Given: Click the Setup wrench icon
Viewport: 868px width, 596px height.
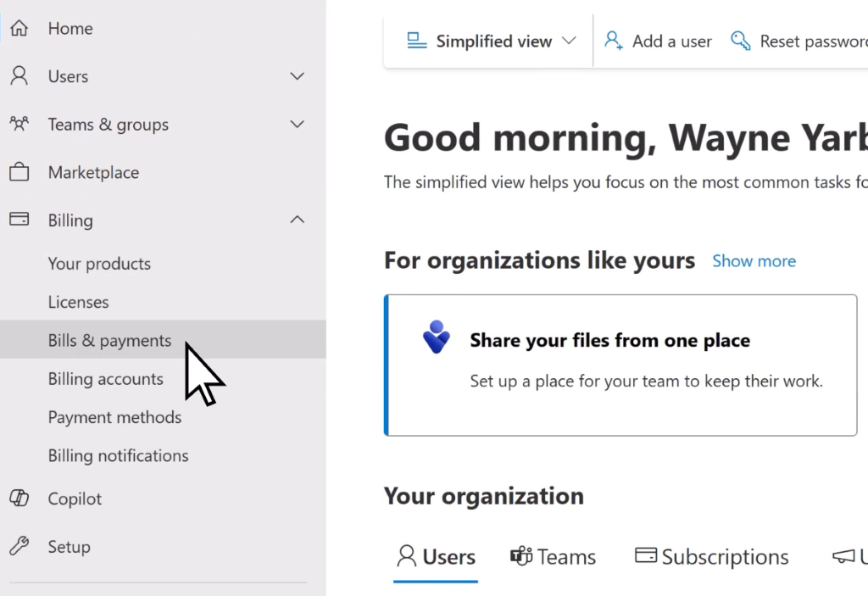Looking at the screenshot, I should pyautogui.click(x=19, y=546).
